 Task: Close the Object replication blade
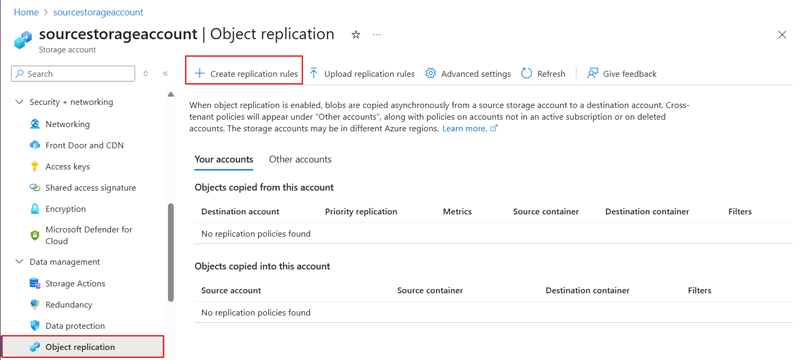tap(782, 35)
